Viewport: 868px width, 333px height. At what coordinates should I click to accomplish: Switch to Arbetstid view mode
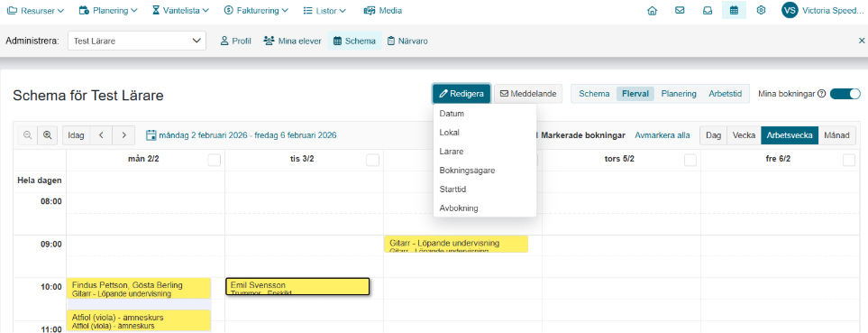tap(726, 94)
